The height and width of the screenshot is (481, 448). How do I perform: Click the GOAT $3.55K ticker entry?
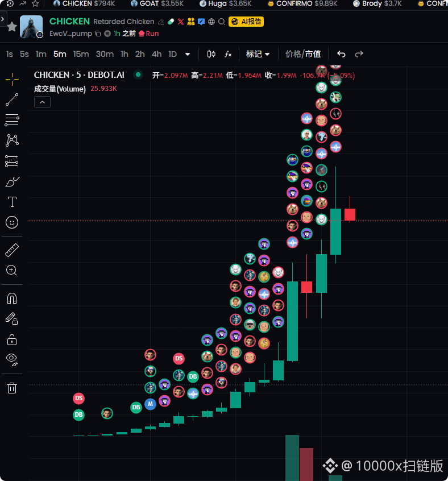pyautogui.click(x=157, y=3)
